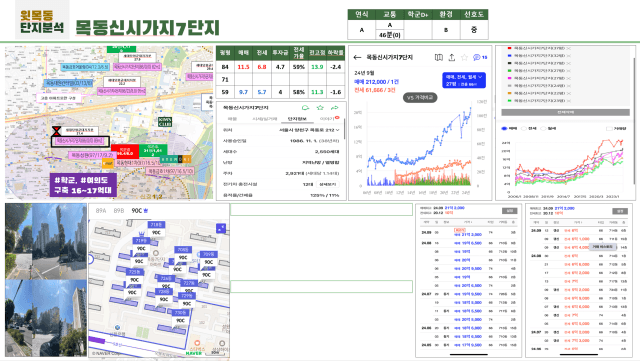Open the blue 매매, 전세, 월세 dropdown
Image resolution: width=640 pixels, height=361 pixels.
(464, 80)
